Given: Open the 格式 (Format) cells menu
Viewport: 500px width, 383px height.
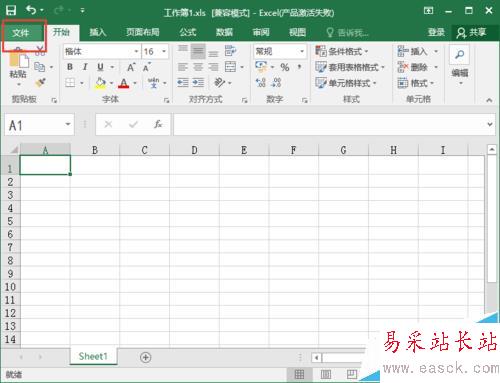Looking at the screenshot, I should click(415, 83).
